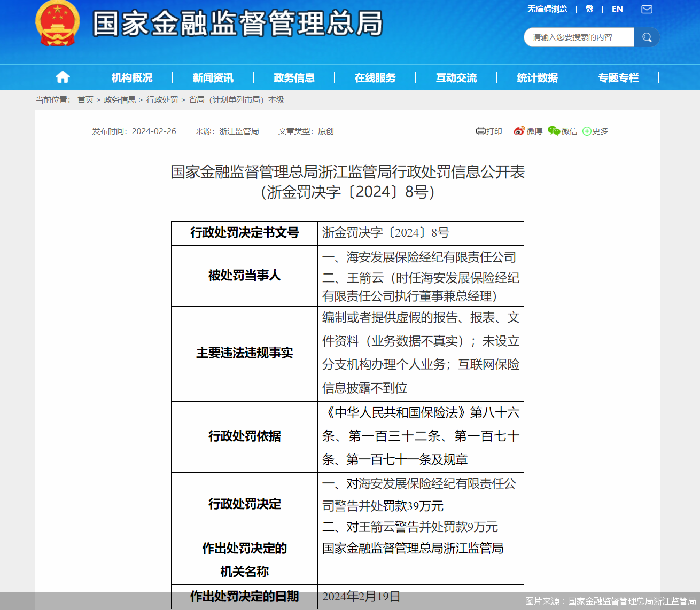Open the 政务信息 navigation item
Screen dimensions: 700x610
pyautogui.click(x=294, y=78)
